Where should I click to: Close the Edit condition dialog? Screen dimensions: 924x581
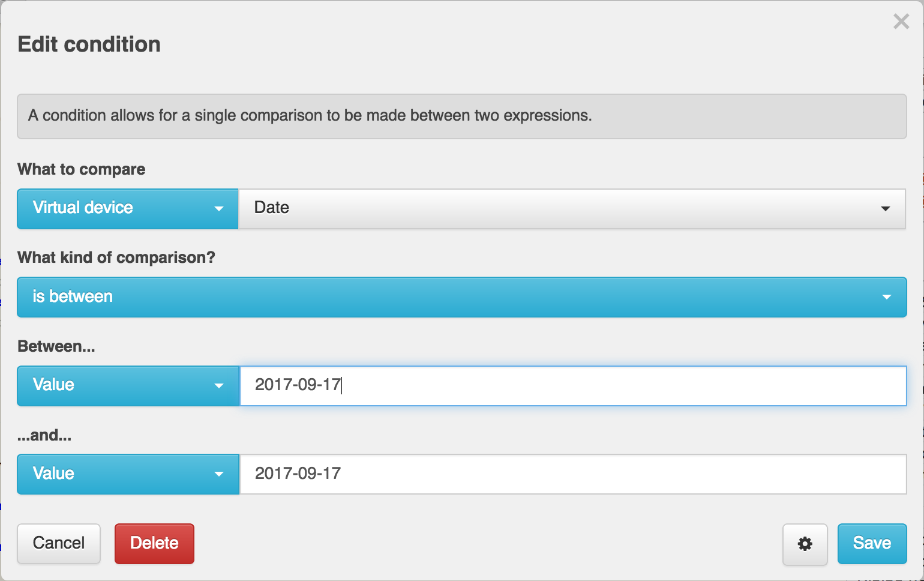901,22
